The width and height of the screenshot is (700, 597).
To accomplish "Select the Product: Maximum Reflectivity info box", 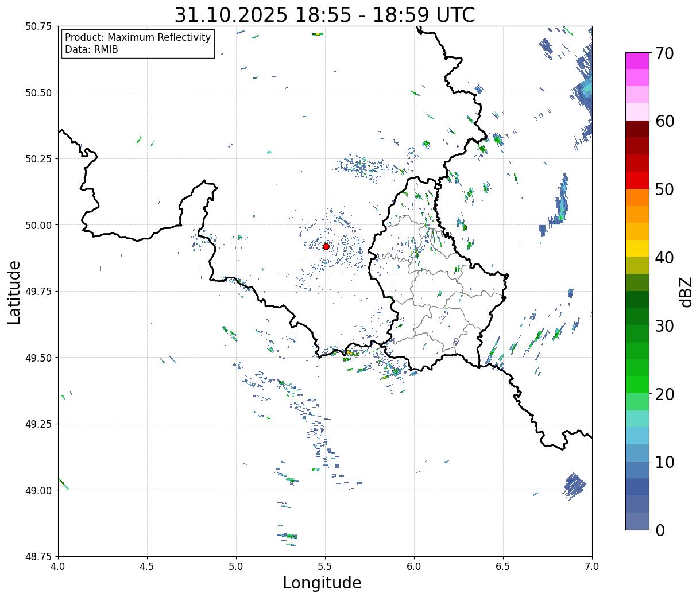I will point(138,44).
